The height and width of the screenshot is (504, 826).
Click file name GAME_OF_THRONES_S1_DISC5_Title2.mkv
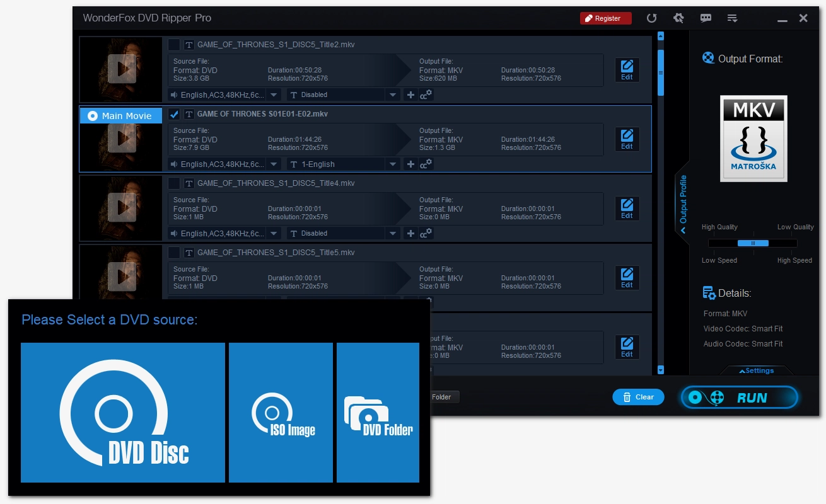[276, 45]
